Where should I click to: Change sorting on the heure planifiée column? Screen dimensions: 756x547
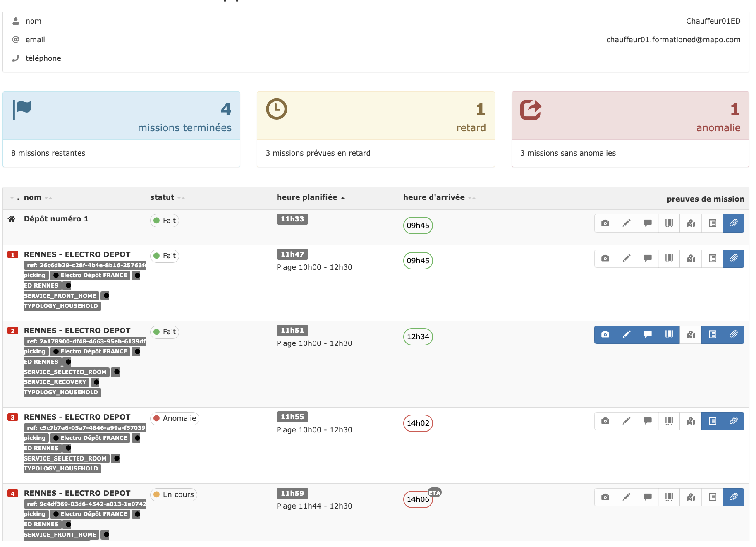tap(342, 197)
